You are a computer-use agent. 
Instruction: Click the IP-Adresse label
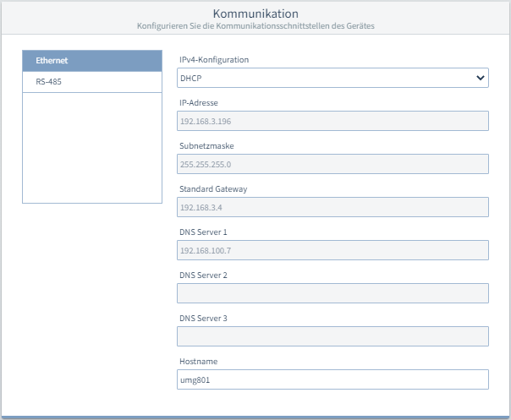[x=199, y=103]
